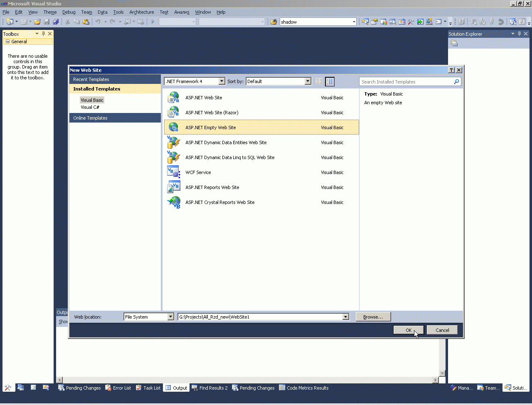Open Properties Window from toolbar icon
The height and width of the screenshot is (405, 532).
[374, 22]
